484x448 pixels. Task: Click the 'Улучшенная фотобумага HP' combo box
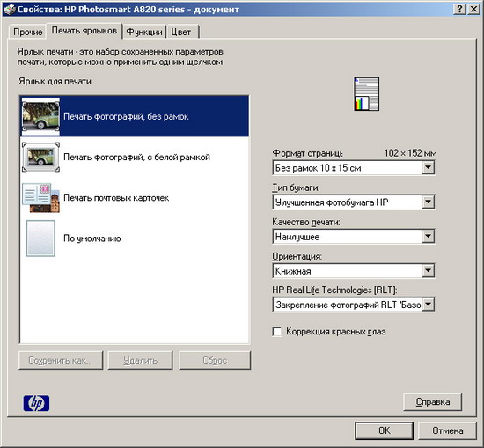[x=354, y=202]
